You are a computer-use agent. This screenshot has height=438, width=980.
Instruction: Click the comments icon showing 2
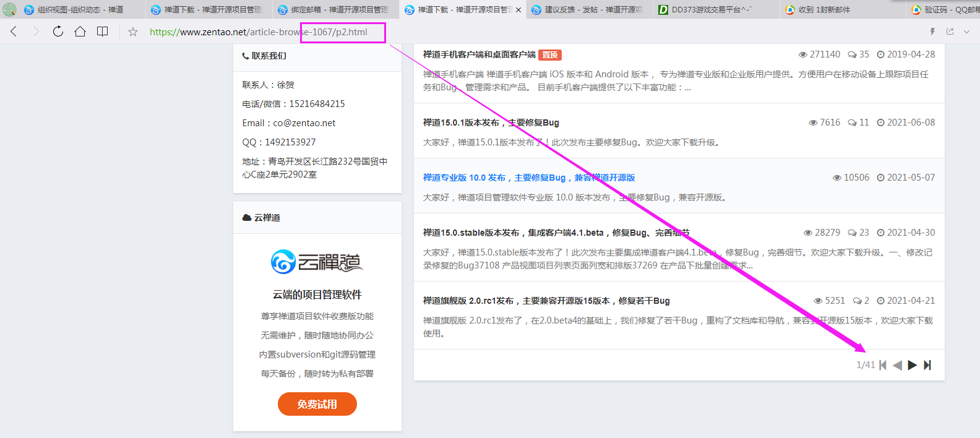pyautogui.click(x=857, y=301)
